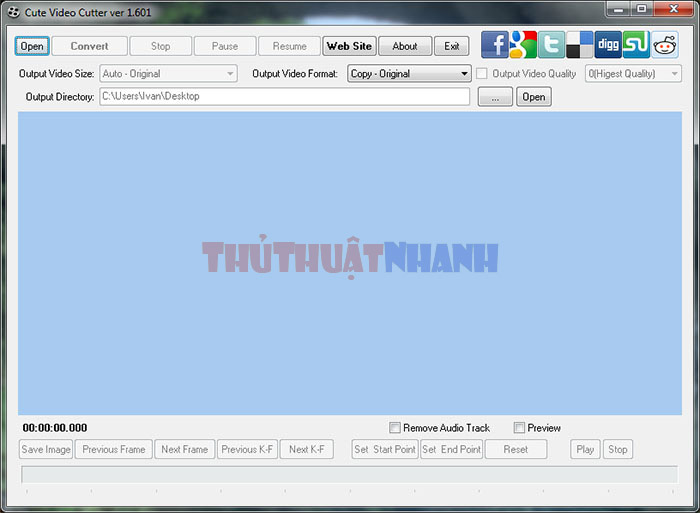Click the Facebook share icon
The width and height of the screenshot is (700, 513).
[495, 45]
